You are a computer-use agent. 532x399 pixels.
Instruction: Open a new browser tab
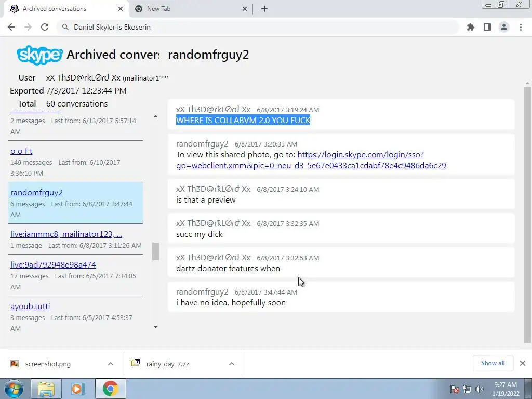pos(264,9)
